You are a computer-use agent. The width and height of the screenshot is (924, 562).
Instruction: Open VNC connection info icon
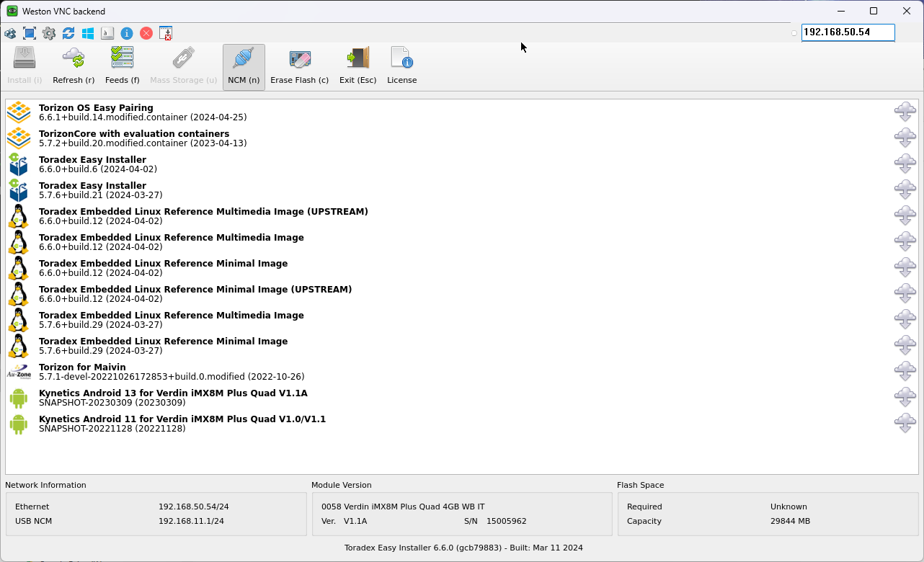click(x=127, y=33)
